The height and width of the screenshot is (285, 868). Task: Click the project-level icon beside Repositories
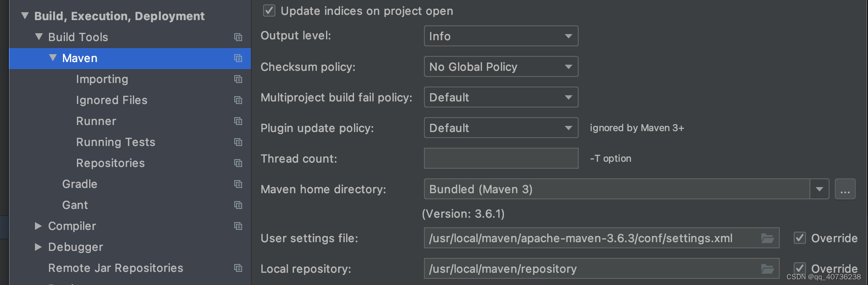[x=238, y=163]
